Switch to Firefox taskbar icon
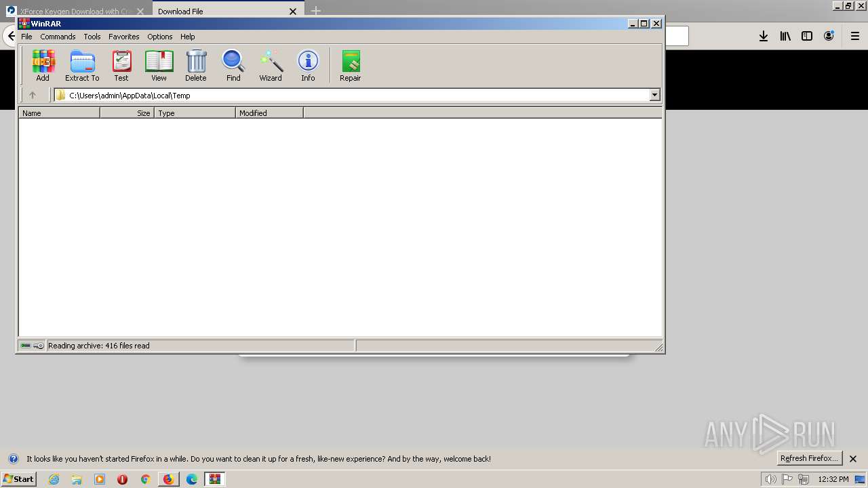Image resolution: width=868 pixels, height=488 pixels. 168,479
